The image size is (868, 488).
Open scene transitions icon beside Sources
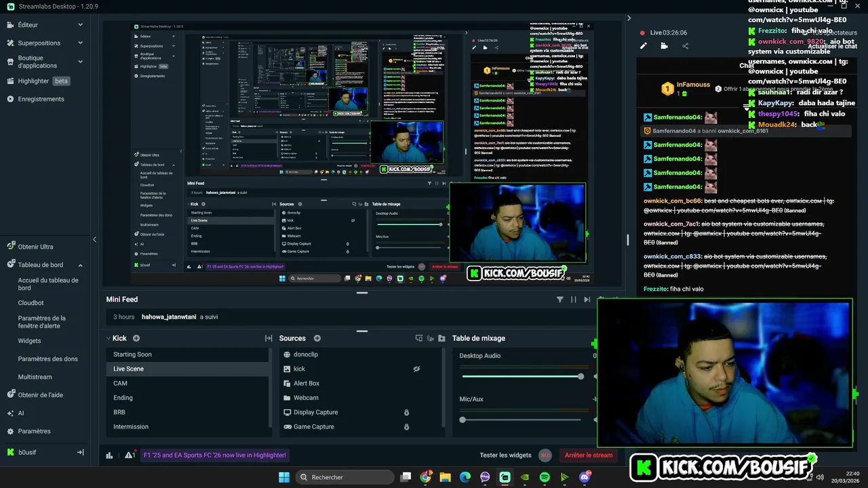(269, 338)
